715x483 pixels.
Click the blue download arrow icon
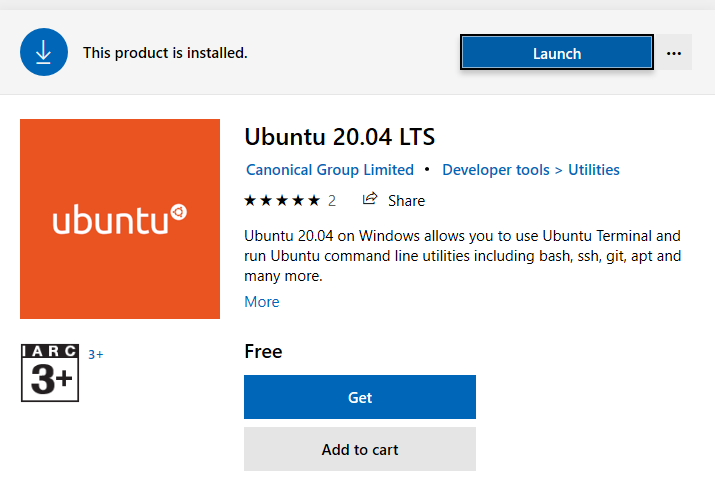coord(44,52)
